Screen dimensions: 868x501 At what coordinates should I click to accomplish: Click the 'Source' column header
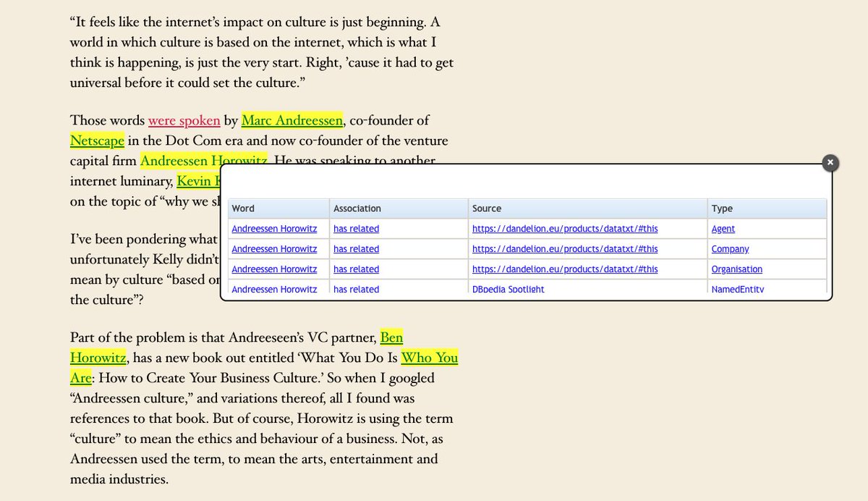tap(588, 209)
